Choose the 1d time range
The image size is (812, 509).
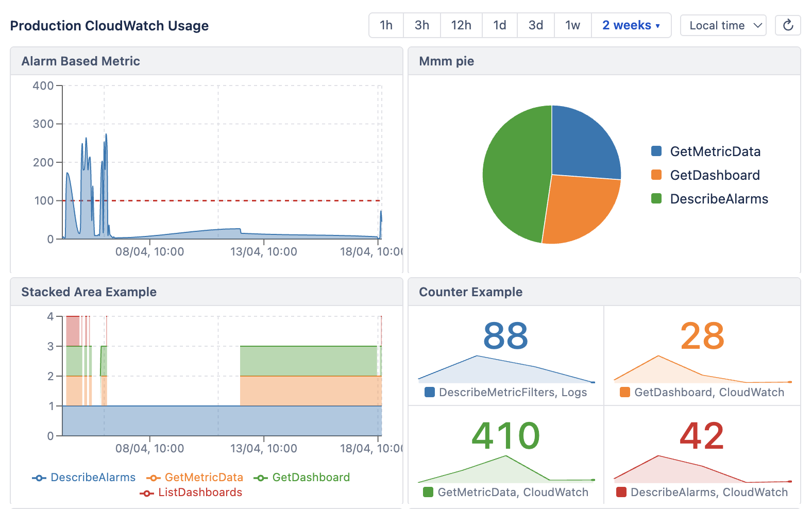[x=500, y=25]
